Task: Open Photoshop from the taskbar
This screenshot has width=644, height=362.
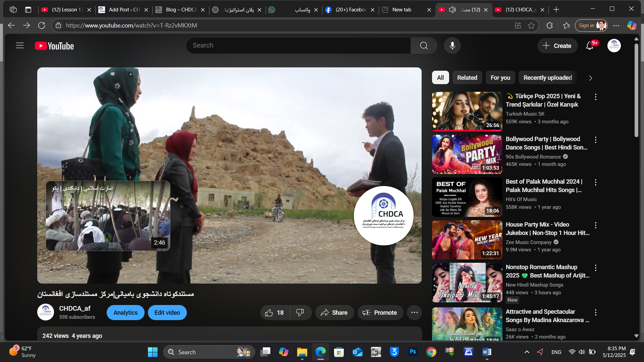Action: point(413,352)
